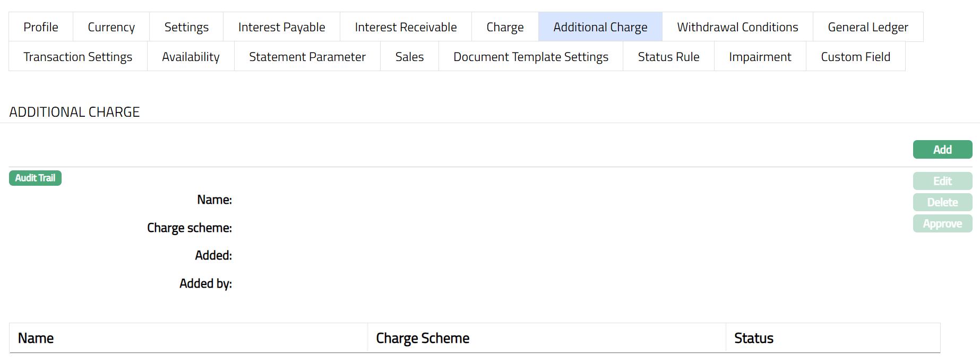Select the Custom Field tab
980x363 pixels.
[x=855, y=57]
